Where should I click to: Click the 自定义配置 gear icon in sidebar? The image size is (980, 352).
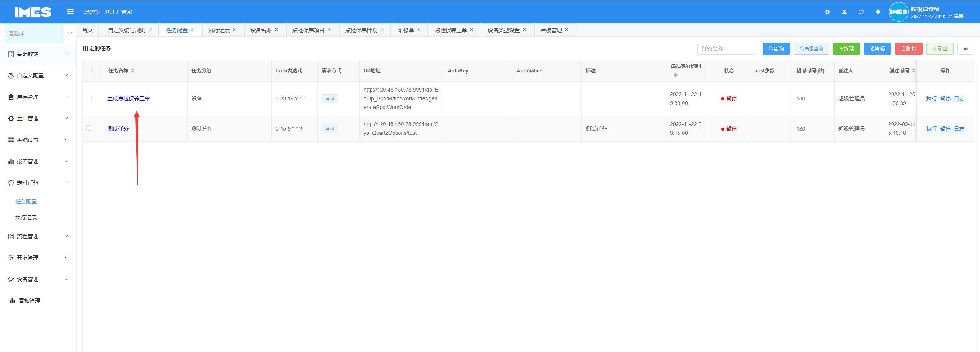(11, 75)
